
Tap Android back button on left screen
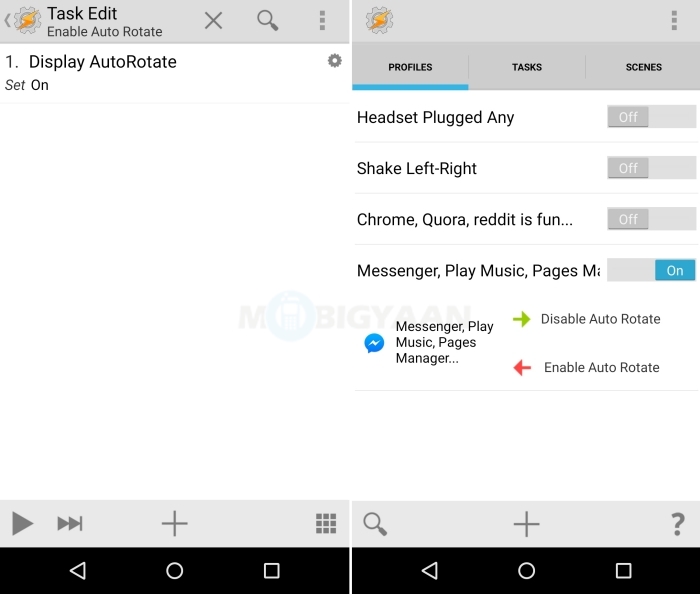78,570
